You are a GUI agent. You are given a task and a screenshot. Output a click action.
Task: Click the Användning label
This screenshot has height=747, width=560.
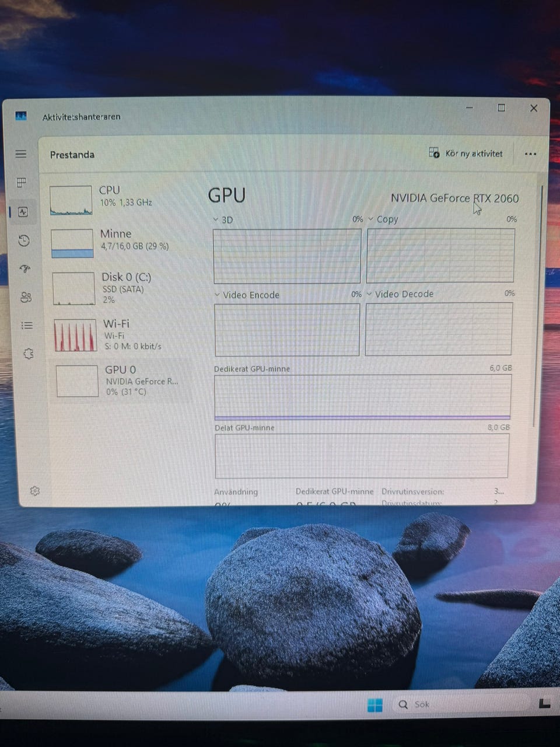[x=236, y=492]
